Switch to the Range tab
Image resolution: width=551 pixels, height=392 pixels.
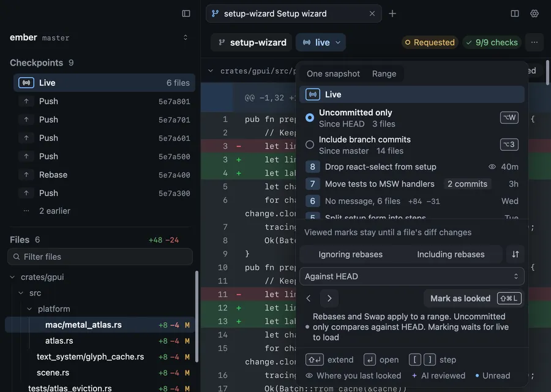click(384, 73)
